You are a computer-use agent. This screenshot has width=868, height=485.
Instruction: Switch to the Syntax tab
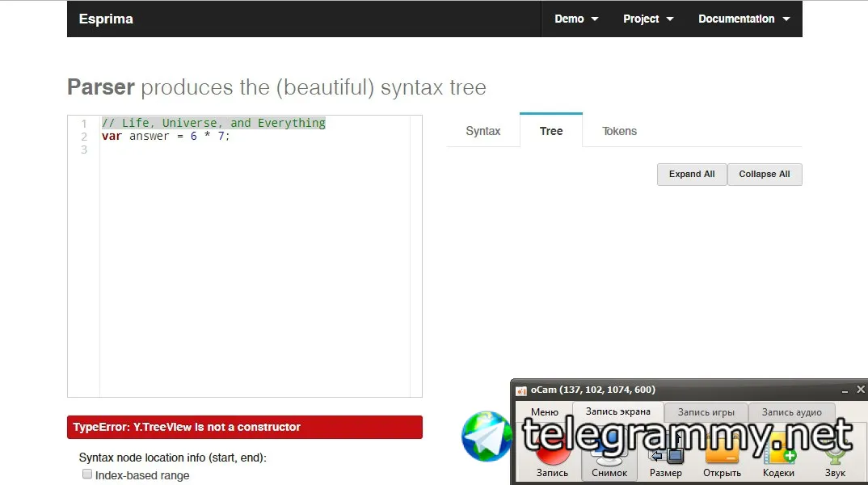482,131
